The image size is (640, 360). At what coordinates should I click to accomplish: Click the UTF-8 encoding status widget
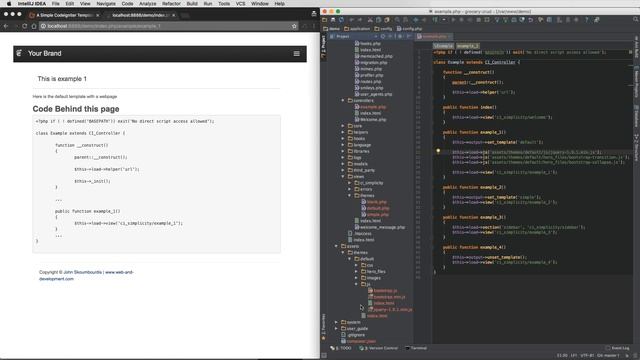click(x=587, y=356)
